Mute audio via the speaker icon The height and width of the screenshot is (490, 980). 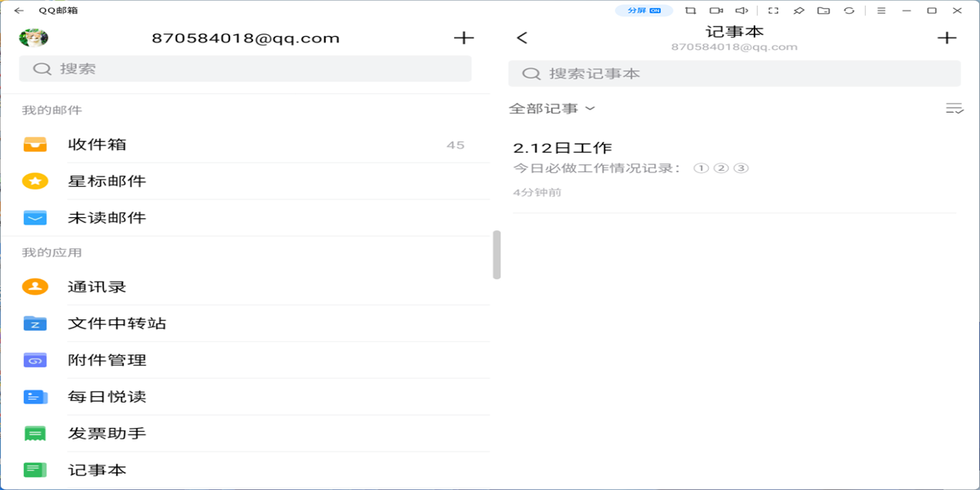741,11
